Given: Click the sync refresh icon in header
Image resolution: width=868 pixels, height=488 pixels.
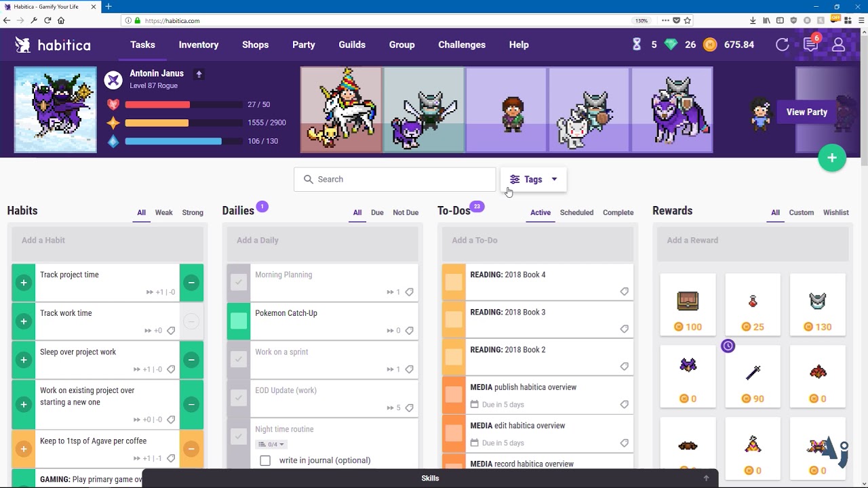Looking at the screenshot, I should (x=782, y=45).
